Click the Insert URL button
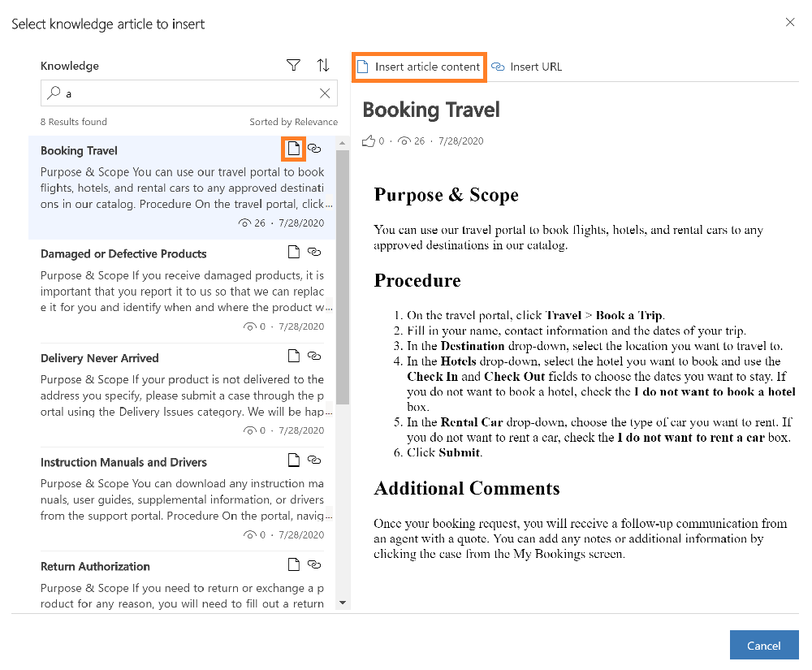This screenshot has width=812, height=670. 526,67
